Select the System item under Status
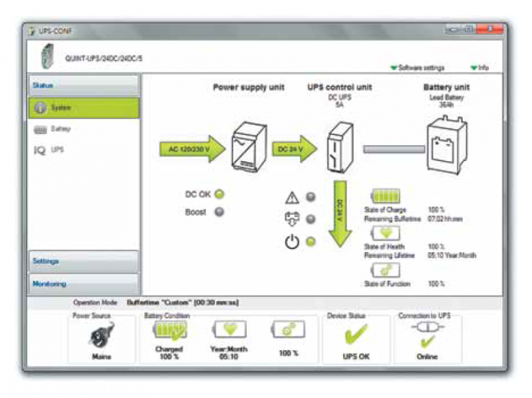 pyautogui.click(x=84, y=108)
